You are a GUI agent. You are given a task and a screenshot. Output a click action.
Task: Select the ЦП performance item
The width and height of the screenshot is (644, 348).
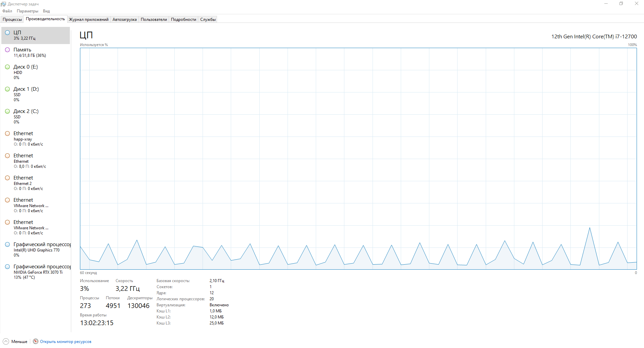click(x=36, y=35)
